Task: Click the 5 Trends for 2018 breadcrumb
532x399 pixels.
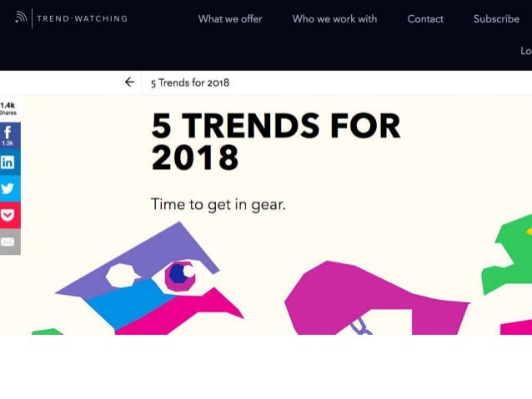Action: [x=190, y=82]
